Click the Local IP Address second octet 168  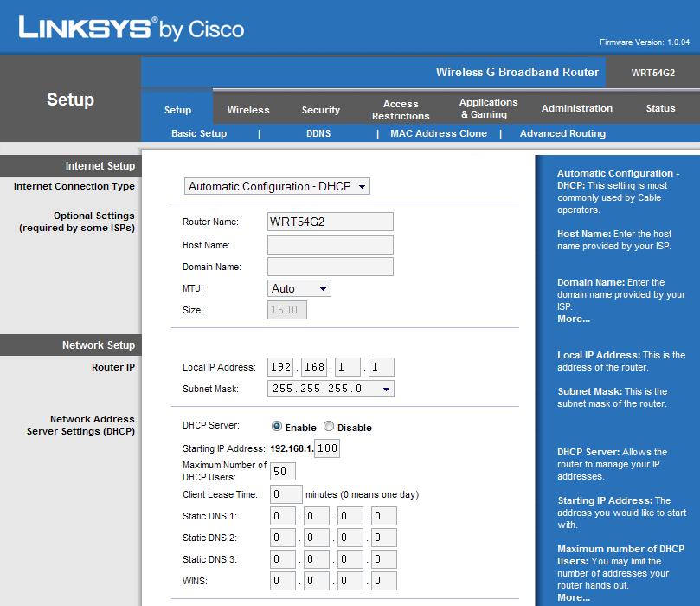pos(314,367)
